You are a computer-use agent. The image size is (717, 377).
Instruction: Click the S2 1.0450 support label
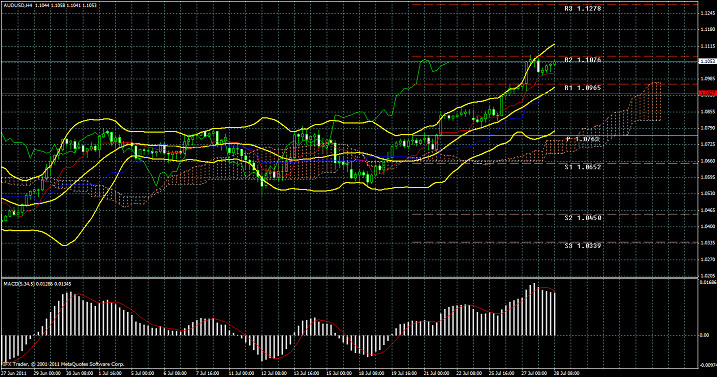(x=582, y=218)
